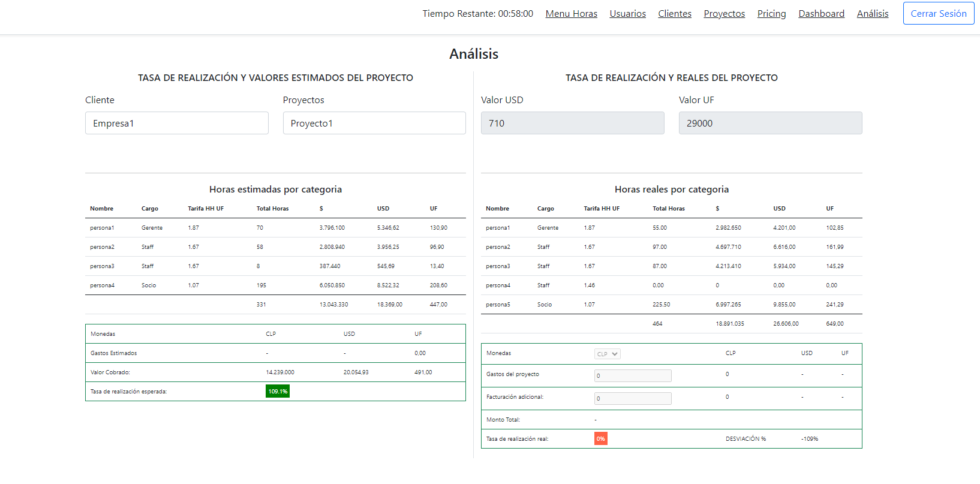Go to the Usuarios page

click(627, 13)
